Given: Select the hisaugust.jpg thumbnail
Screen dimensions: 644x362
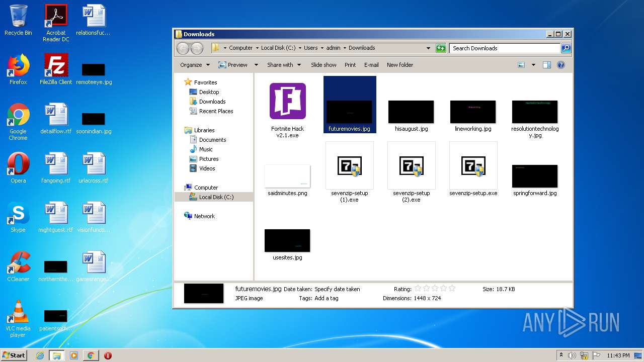Looking at the screenshot, I should (411, 112).
